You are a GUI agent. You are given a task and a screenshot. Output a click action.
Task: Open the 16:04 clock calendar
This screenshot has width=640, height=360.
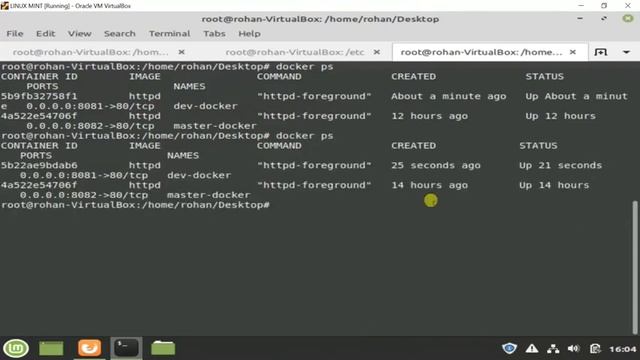pos(622,349)
